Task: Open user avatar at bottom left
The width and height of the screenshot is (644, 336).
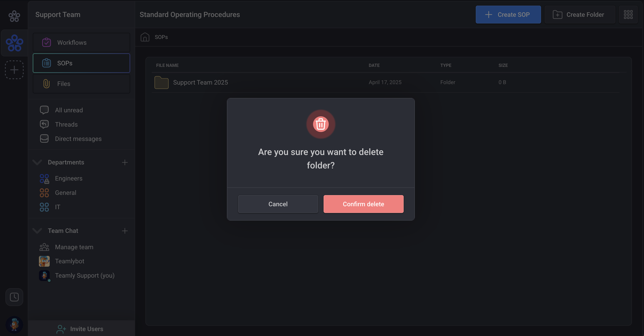Action: point(14,325)
